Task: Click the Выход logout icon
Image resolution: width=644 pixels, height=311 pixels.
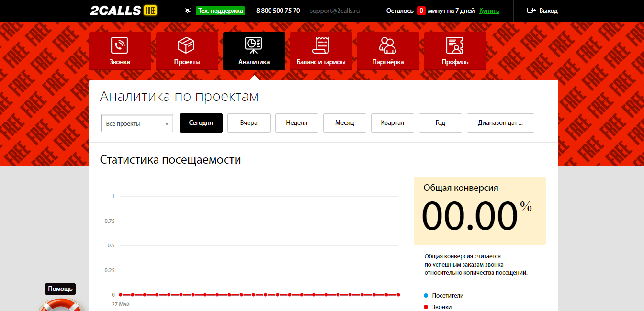Action: click(x=533, y=10)
